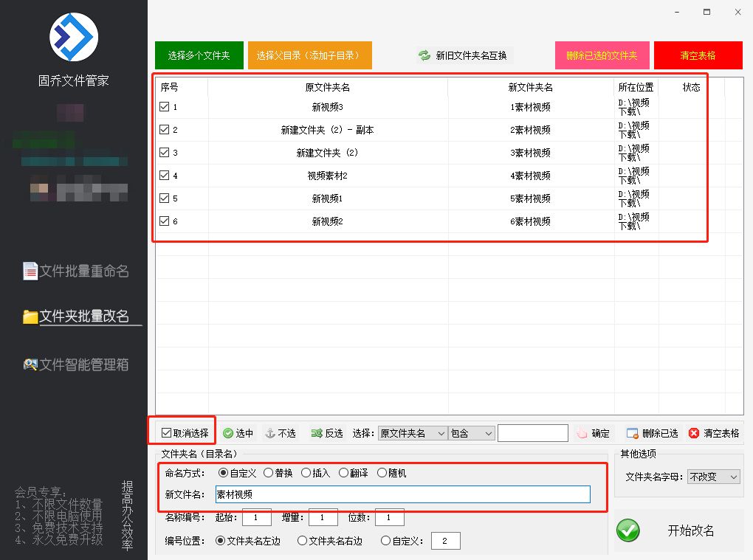Select the 插入 naming mode radio
Viewport: 753px width, 560px height.
click(306, 473)
